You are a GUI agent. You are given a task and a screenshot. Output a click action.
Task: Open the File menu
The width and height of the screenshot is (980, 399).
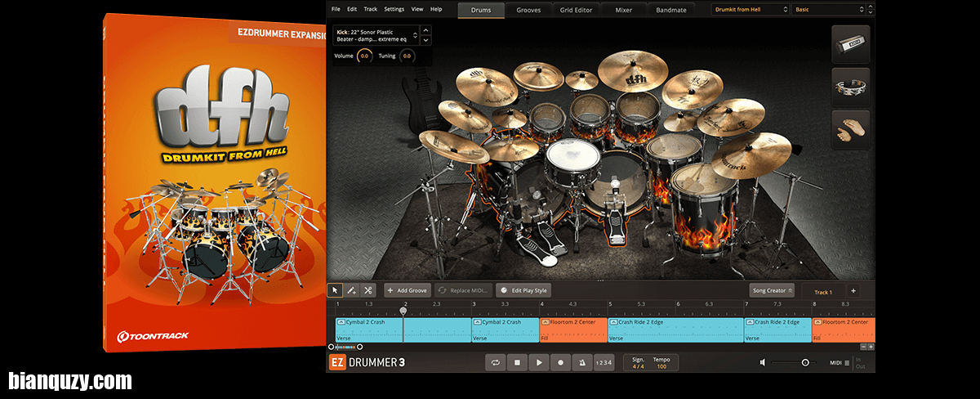coord(336,9)
